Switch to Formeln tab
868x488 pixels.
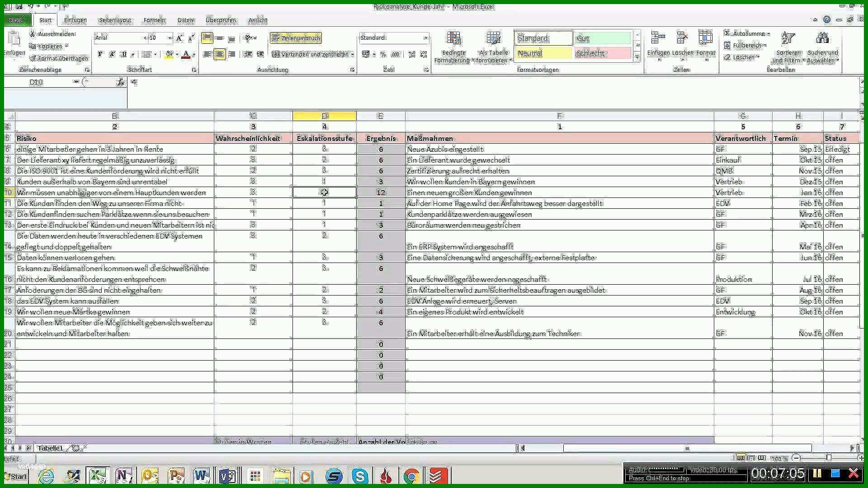(154, 20)
